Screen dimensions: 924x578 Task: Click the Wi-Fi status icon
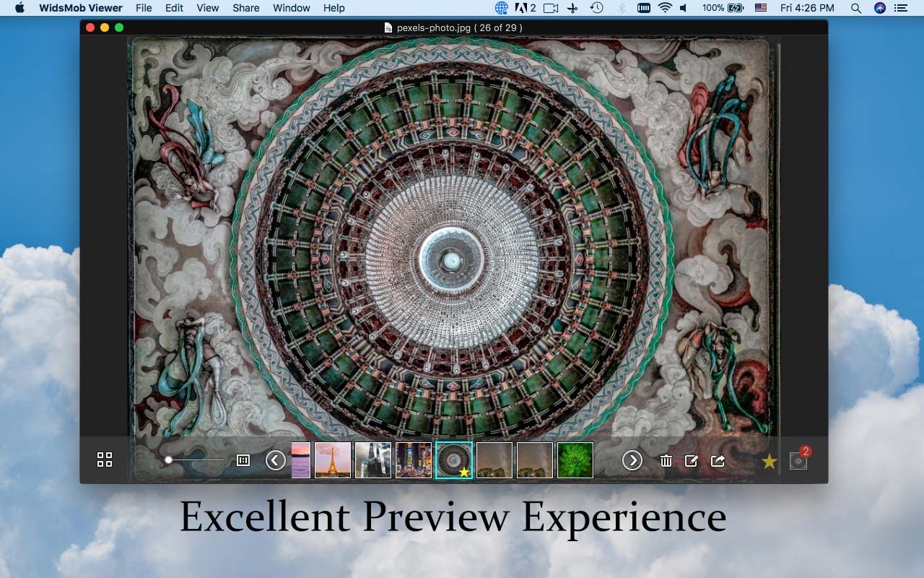click(665, 8)
